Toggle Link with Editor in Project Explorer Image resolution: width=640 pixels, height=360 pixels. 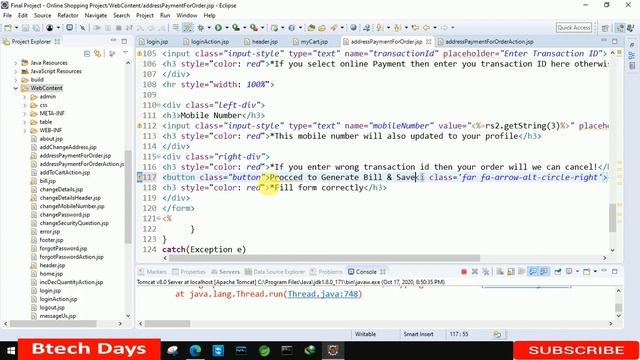[x=97, y=53]
